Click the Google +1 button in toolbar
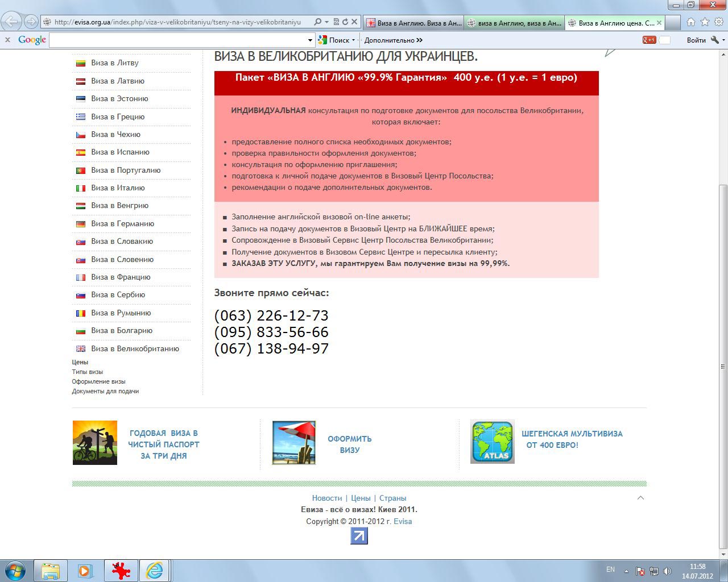Screen dimensions: 728x582 (x=649, y=40)
